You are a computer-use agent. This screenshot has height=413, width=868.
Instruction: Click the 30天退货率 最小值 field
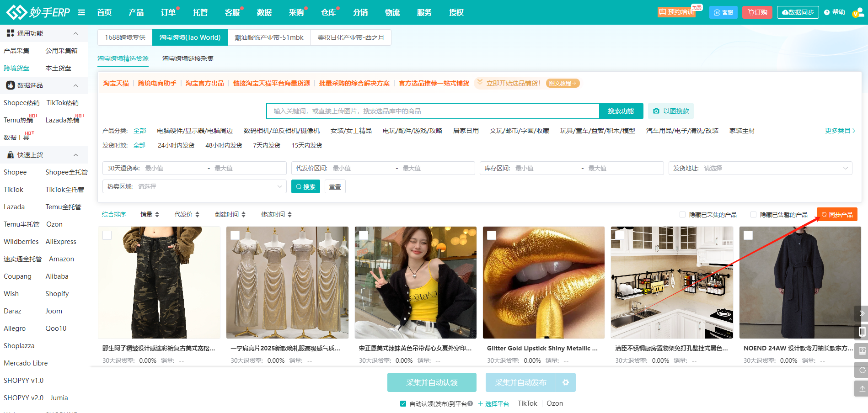tap(174, 168)
